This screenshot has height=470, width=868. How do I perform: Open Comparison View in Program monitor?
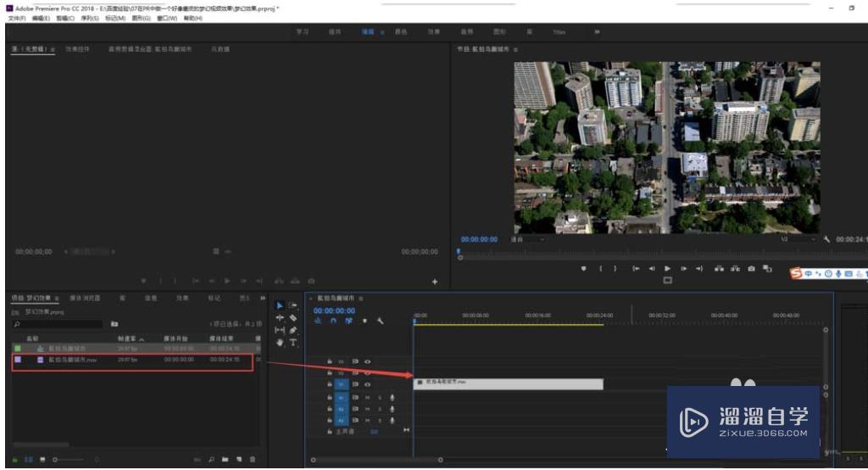[x=767, y=268]
